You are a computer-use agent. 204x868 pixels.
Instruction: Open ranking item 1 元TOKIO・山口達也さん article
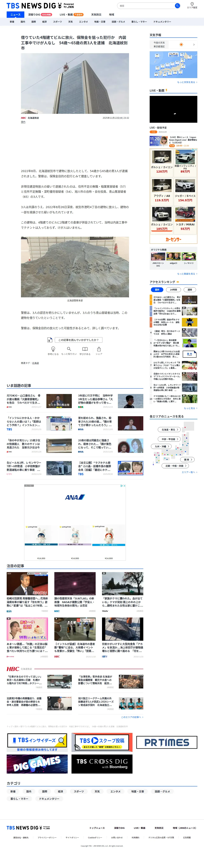(173, 300)
